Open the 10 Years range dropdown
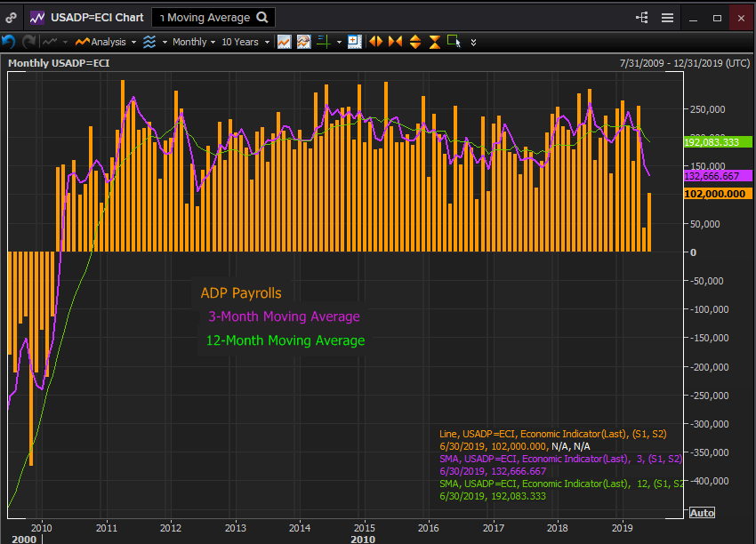The width and height of the screenshot is (756, 544). [x=245, y=42]
